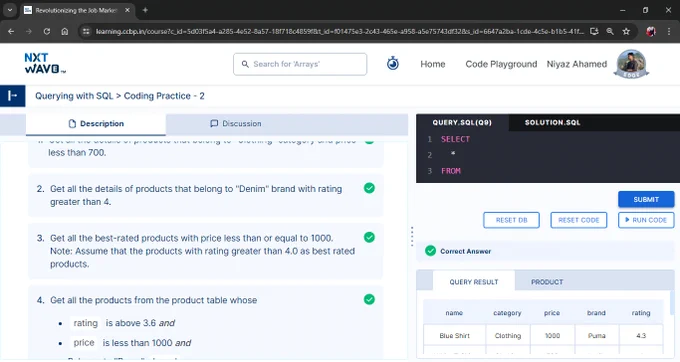
Task: Reload the current page
Action: tap(47, 31)
